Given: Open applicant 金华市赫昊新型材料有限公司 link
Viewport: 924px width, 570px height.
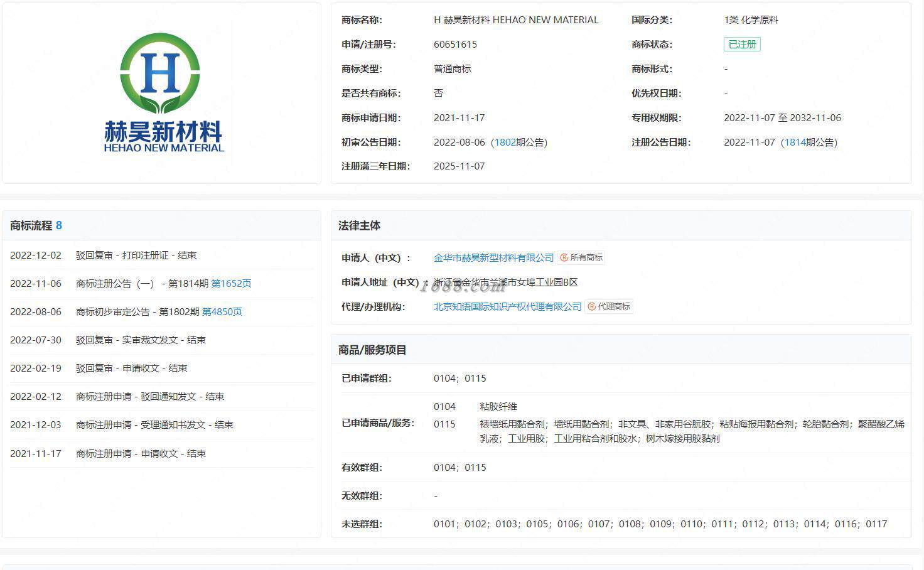Looking at the screenshot, I should pyautogui.click(x=494, y=257).
